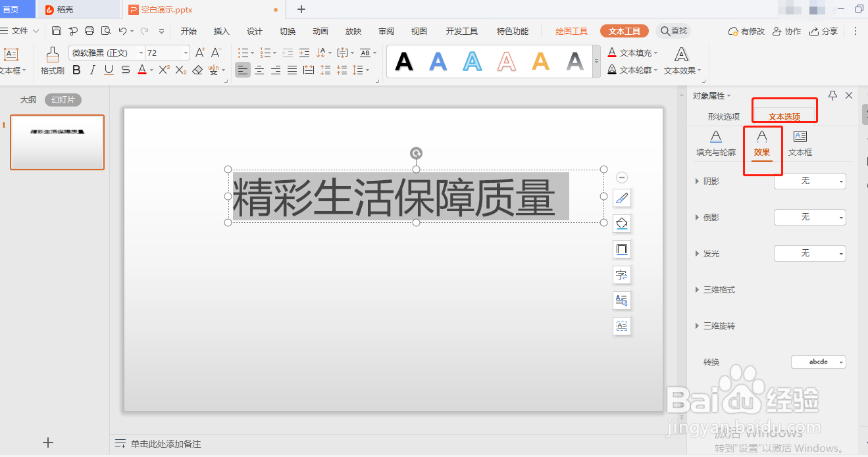Open Print Preview icon
The height and width of the screenshot is (457, 868).
(x=105, y=31)
